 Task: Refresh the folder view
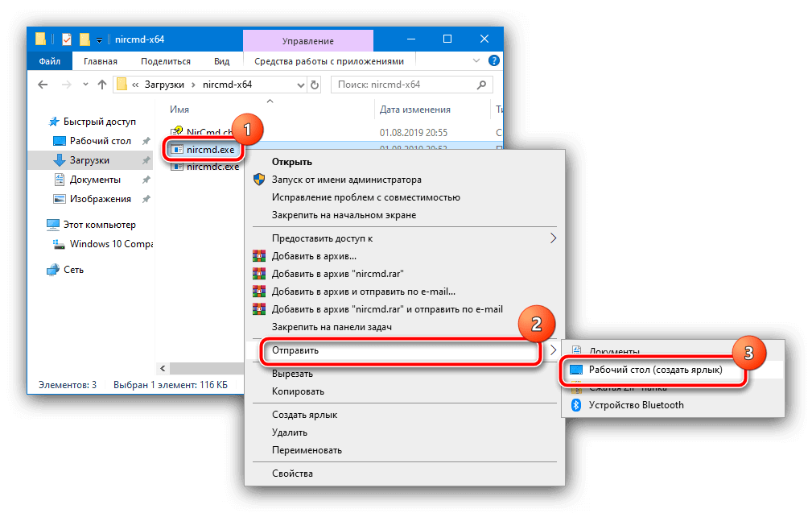[315, 85]
